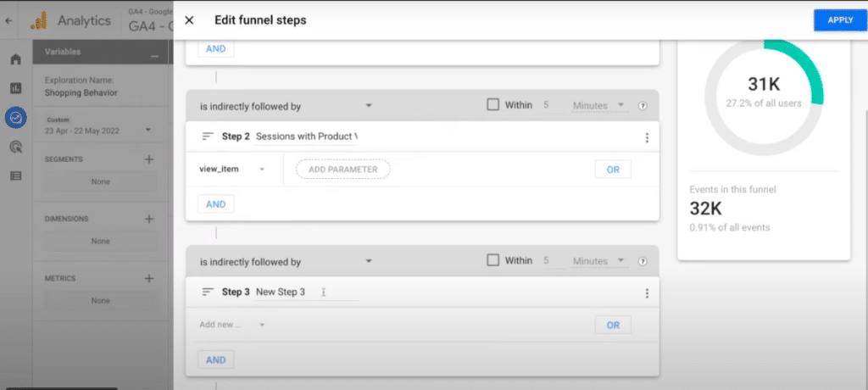868x390 pixels.
Task: Click the help icon beside Step 2 Minutes
Action: click(643, 106)
